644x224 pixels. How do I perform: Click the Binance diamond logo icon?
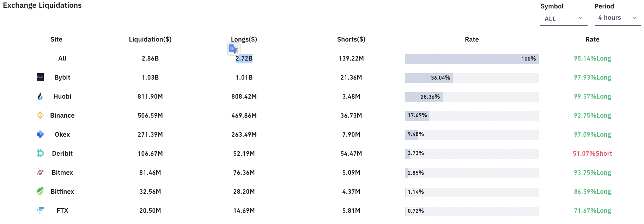click(x=40, y=115)
